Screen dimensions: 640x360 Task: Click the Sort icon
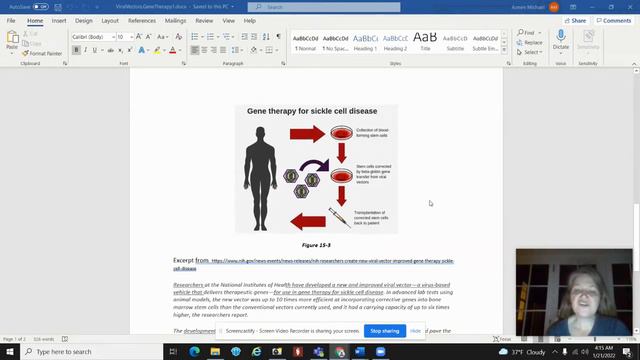coord(266,37)
